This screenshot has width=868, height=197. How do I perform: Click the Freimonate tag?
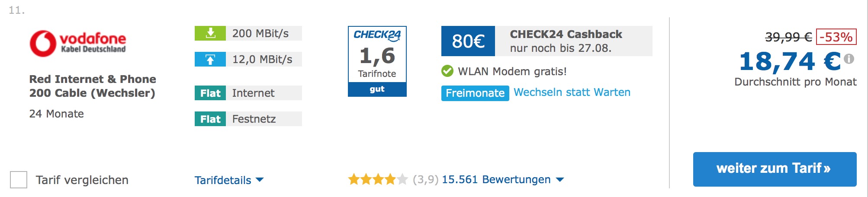pyautogui.click(x=475, y=93)
